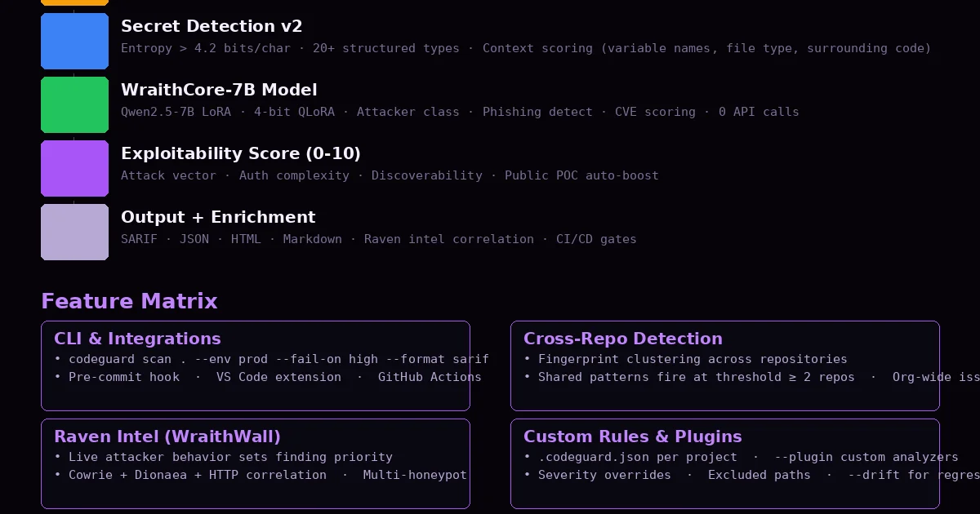Click the Pre-commit hook bullet line

(x=268, y=377)
